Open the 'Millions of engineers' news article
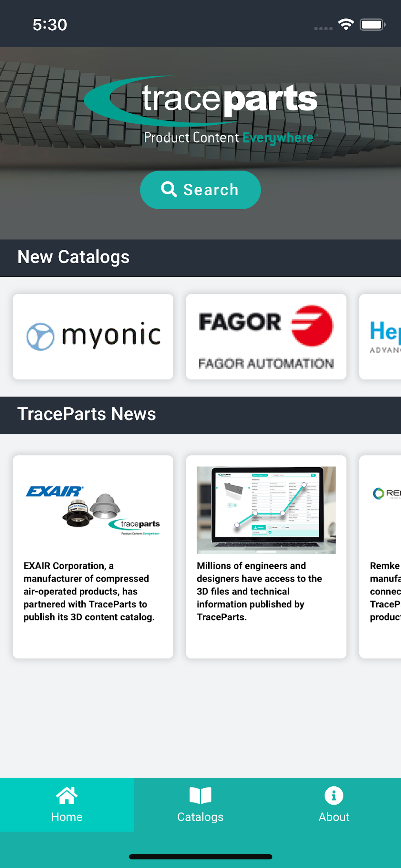401x868 pixels. pyautogui.click(x=266, y=557)
